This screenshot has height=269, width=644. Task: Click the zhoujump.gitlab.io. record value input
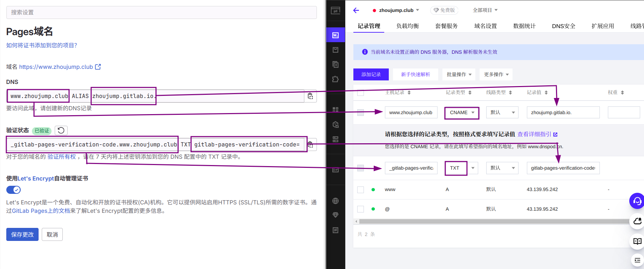pyautogui.click(x=563, y=113)
